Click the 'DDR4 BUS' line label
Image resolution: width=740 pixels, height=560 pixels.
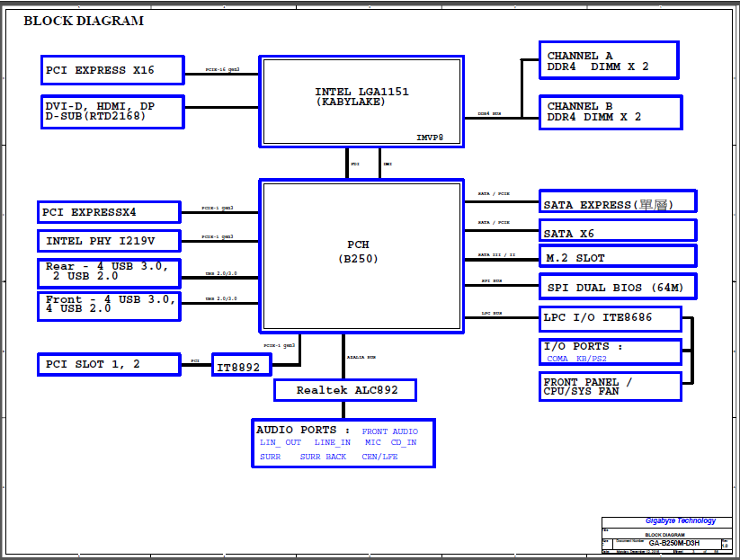point(489,113)
